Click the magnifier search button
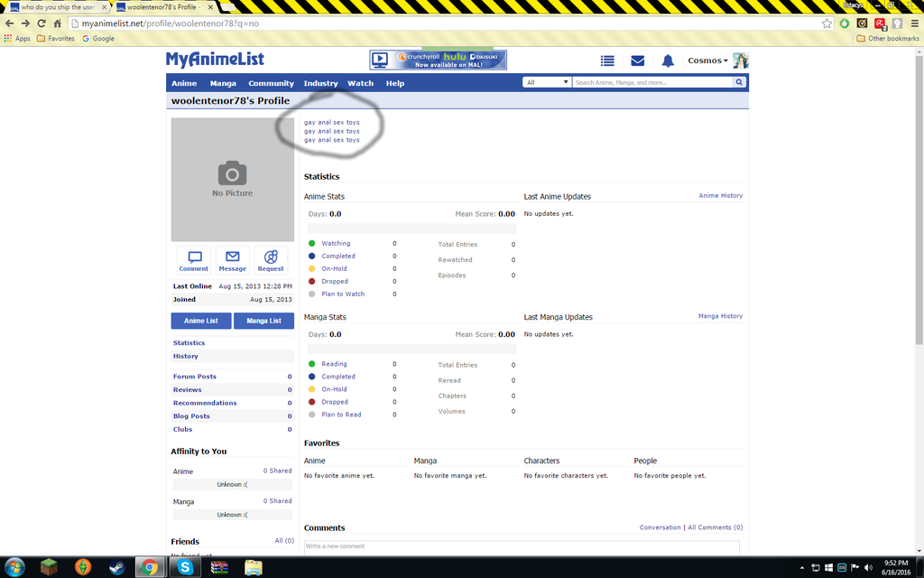924x578 pixels. click(x=739, y=82)
